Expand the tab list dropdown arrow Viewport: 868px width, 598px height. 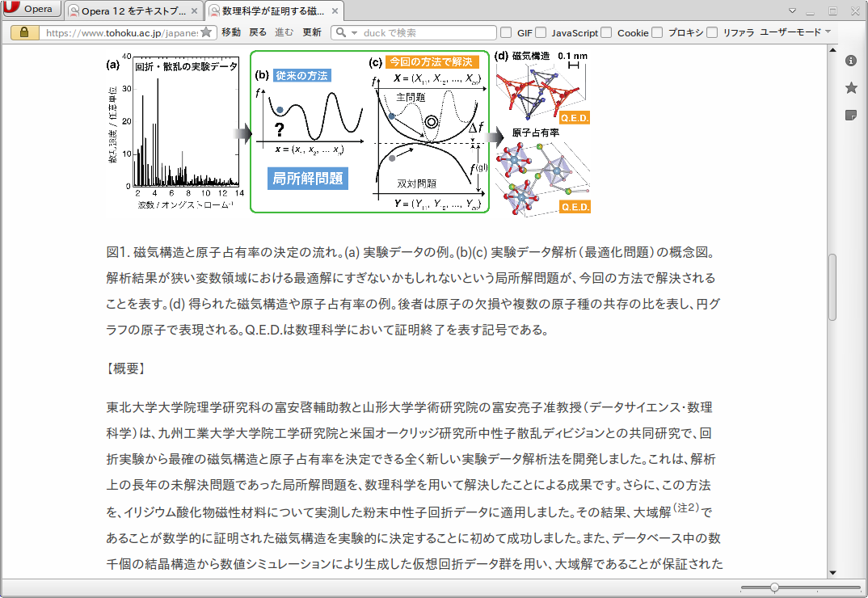pyautogui.click(x=795, y=11)
